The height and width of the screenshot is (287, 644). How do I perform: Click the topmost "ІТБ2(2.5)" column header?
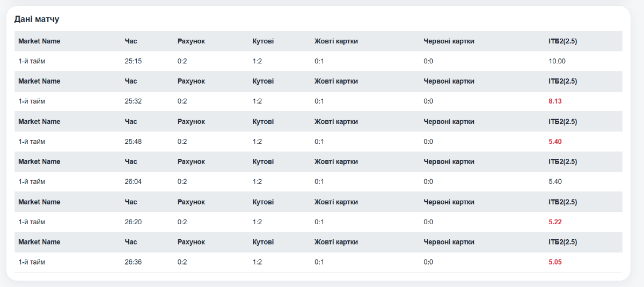pyautogui.click(x=562, y=41)
